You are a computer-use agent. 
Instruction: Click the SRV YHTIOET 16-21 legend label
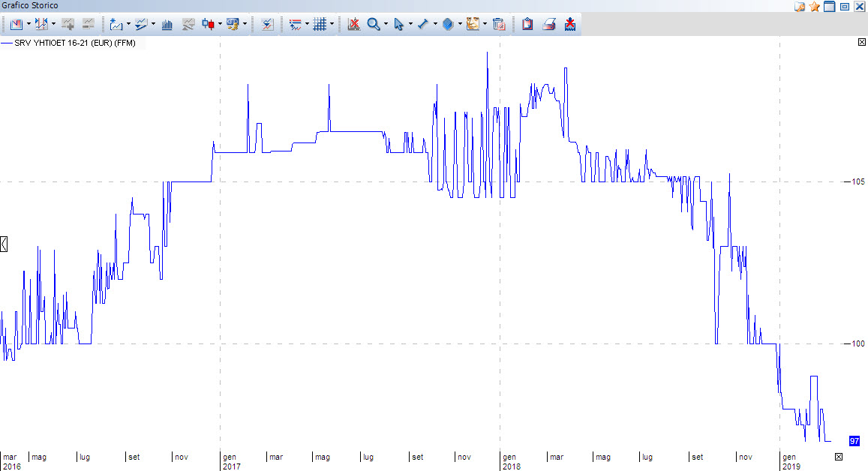click(75, 43)
